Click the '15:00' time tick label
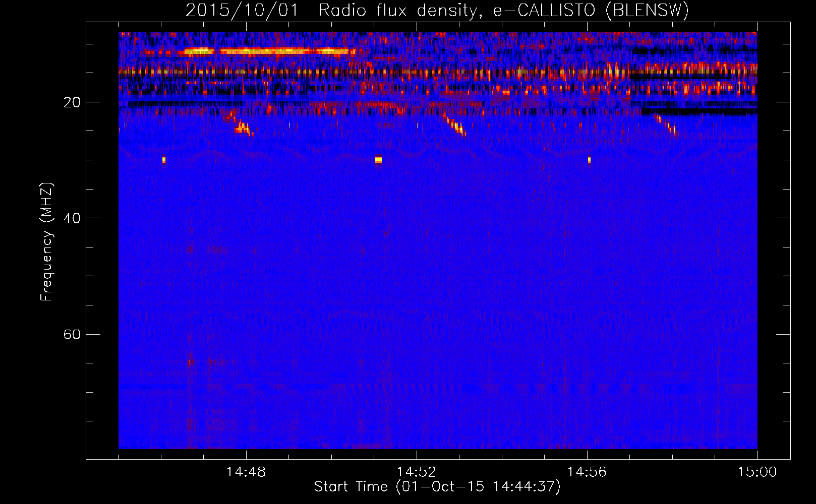This screenshot has height=504, width=816. [757, 472]
